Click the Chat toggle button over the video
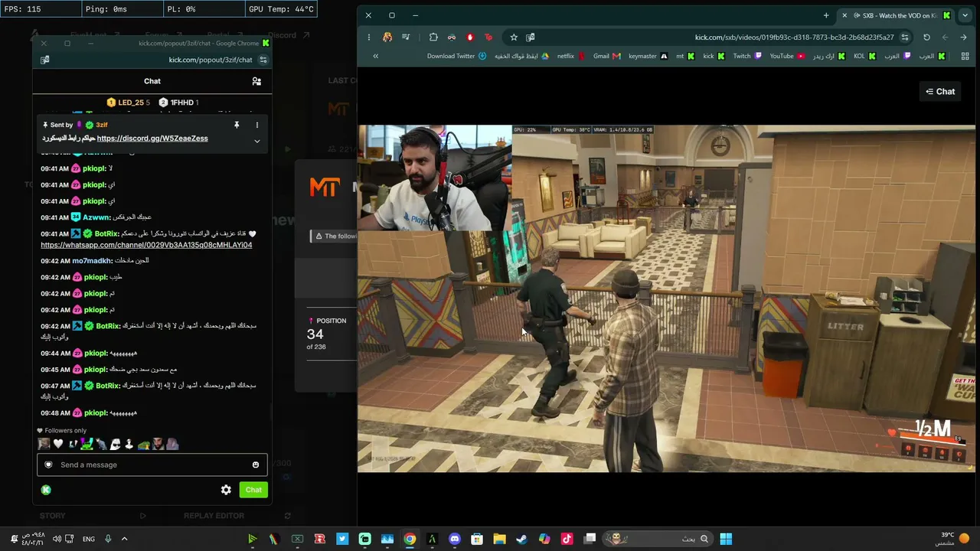 coord(940,92)
